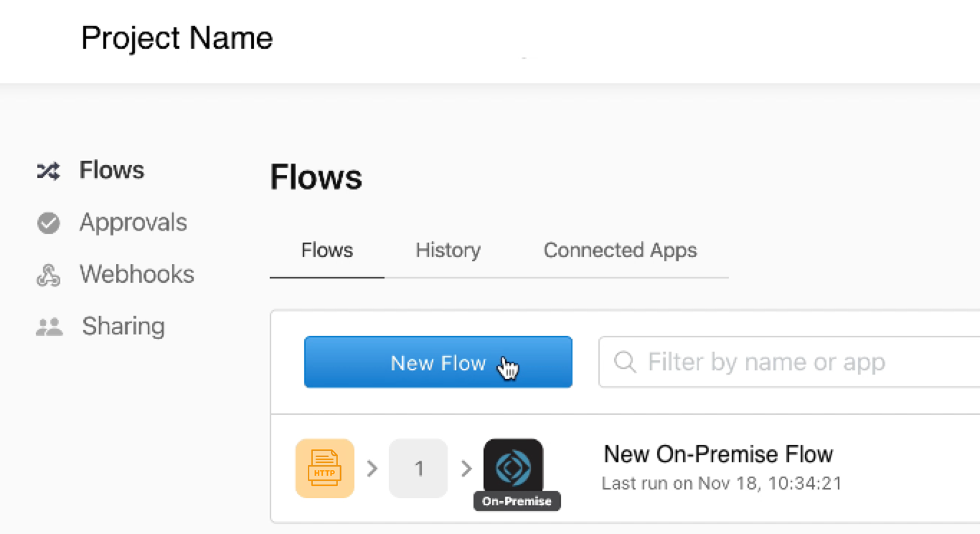980x534 pixels.
Task: Click the Project Name heading
Action: 176,38
